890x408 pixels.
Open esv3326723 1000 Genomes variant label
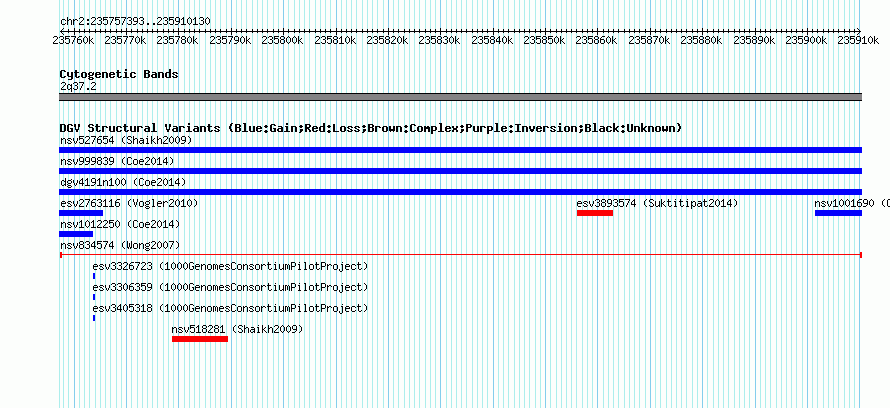point(230,266)
